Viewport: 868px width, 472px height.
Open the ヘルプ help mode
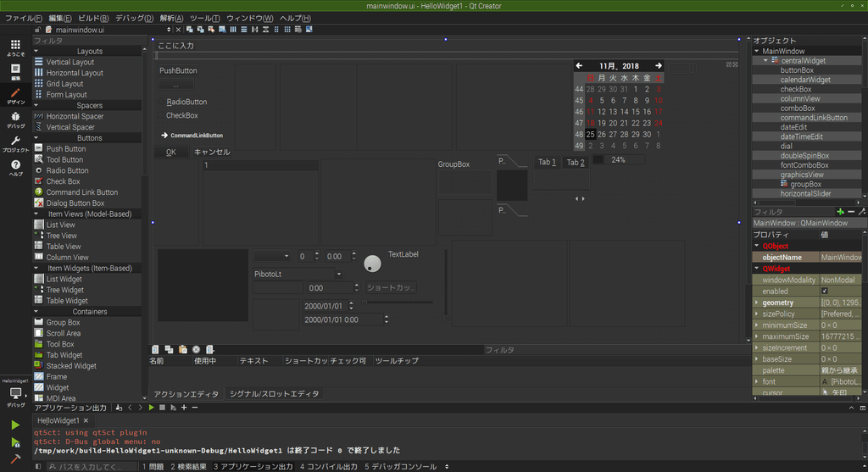coord(15,168)
